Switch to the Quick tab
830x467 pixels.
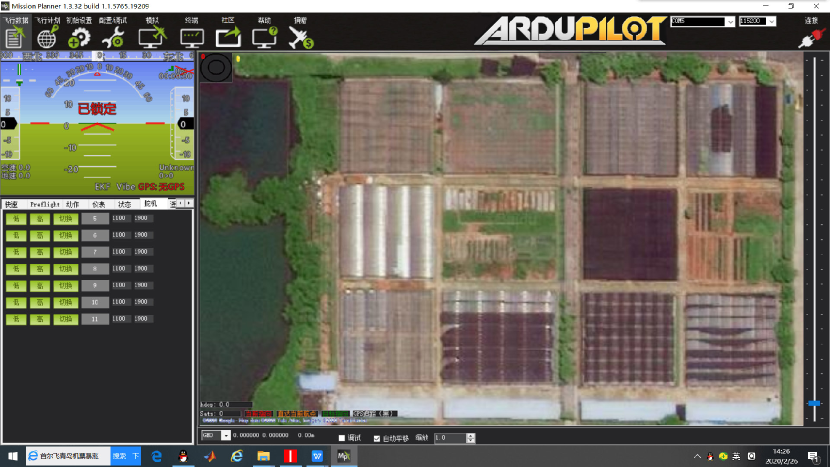point(11,203)
